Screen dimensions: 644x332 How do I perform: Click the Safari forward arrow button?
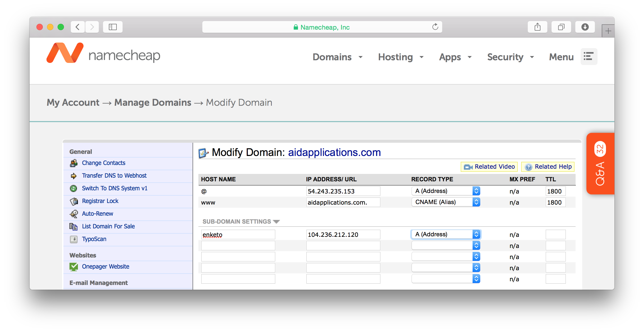click(92, 27)
